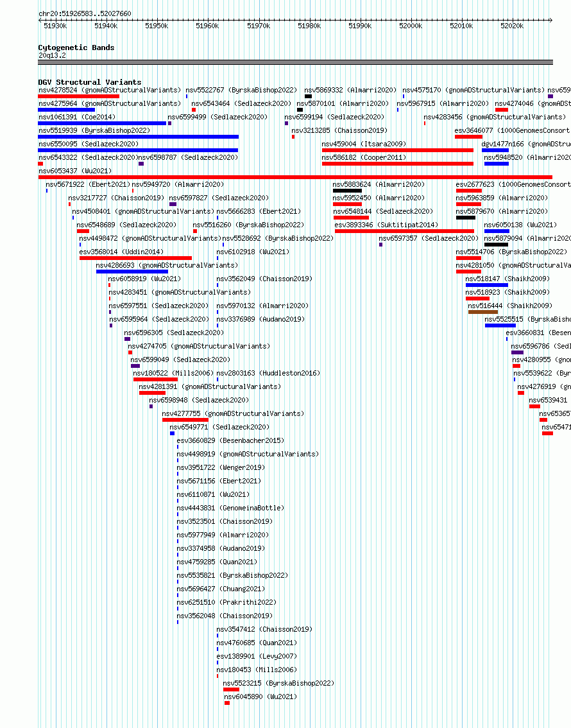Click nsv6543464 (Sedlazeck2020) label
This screenshot has width=571, height=728.
[x=241, y=103]
